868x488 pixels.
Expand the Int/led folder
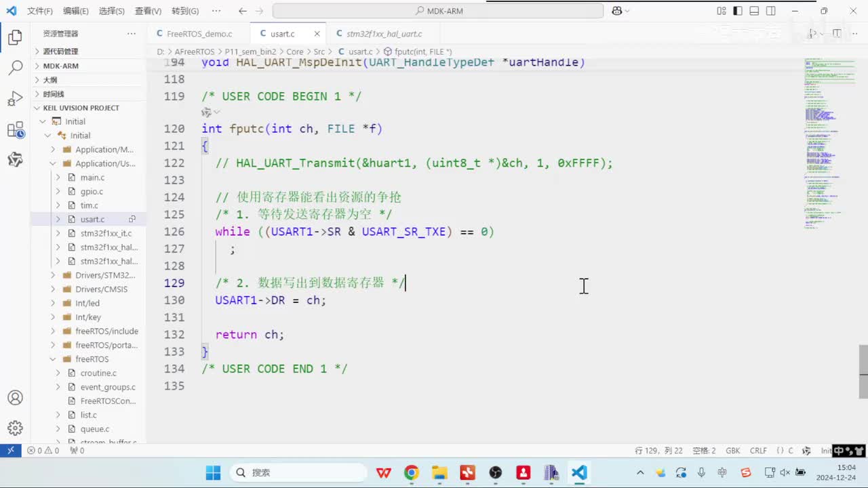click(x=89, y=303)
